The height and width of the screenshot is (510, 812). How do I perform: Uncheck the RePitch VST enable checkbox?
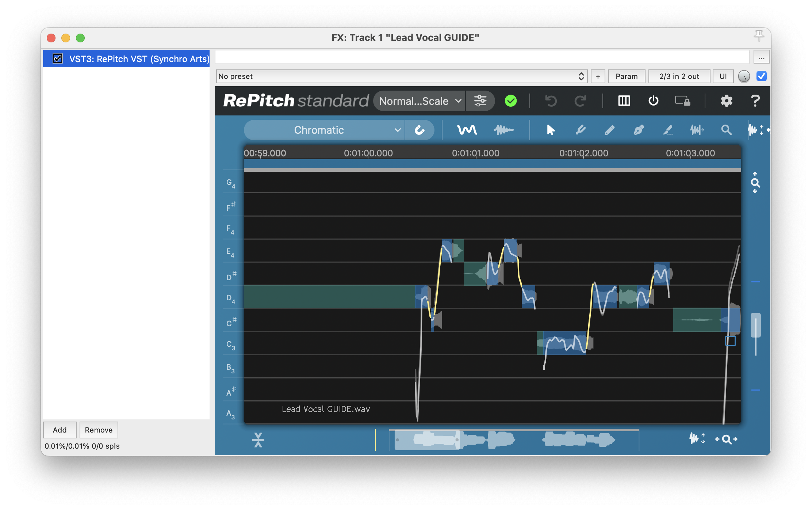[x=58, y=59]
